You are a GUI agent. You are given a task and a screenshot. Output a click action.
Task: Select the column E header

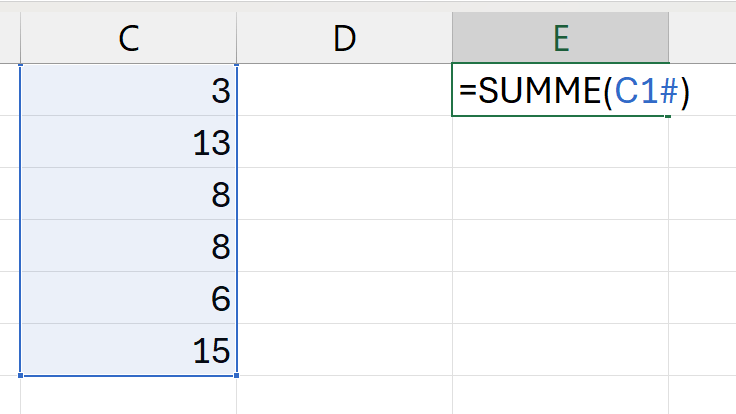(560, 38)
